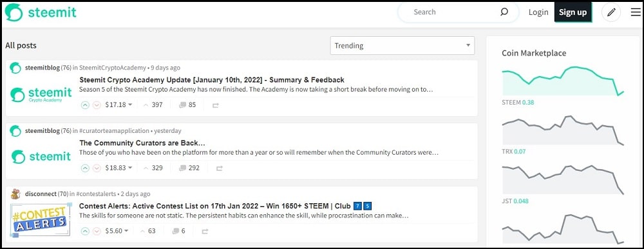
Task: Click inside the Search field
Action: click(452, 12)
